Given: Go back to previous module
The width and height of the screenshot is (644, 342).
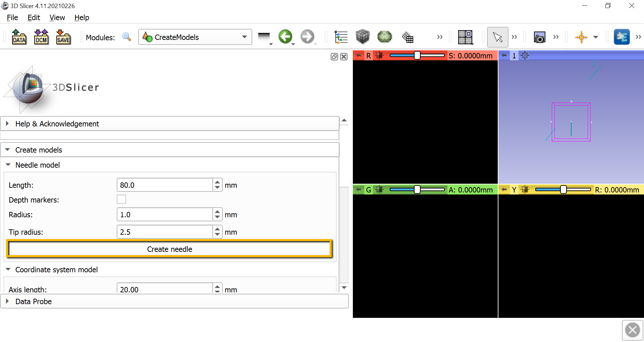Looking at the screenshot, I should click(x=285, y=37).
